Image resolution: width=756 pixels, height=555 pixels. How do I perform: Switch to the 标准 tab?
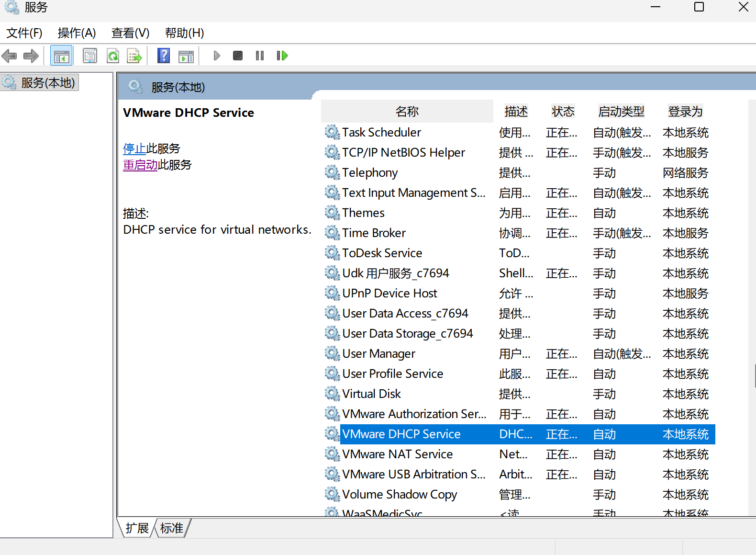coord(172,528)
